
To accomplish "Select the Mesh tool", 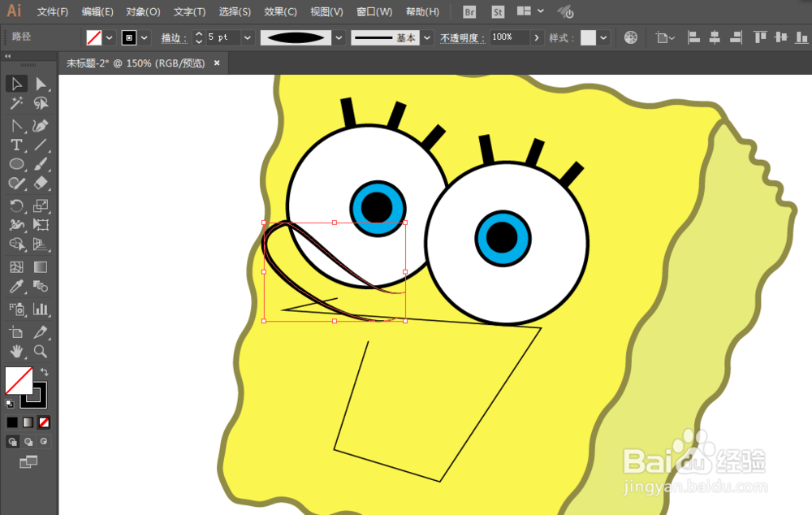I will tap(16, 266).
